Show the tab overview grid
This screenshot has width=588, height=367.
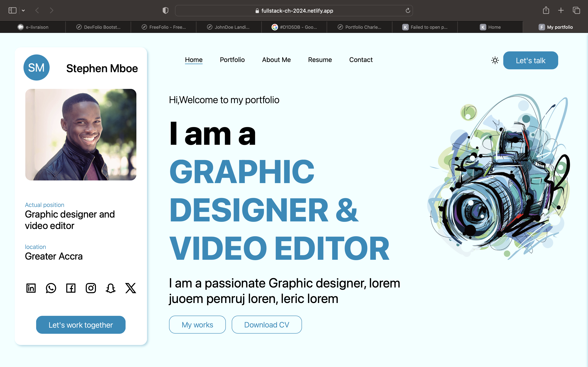[576, 10]
